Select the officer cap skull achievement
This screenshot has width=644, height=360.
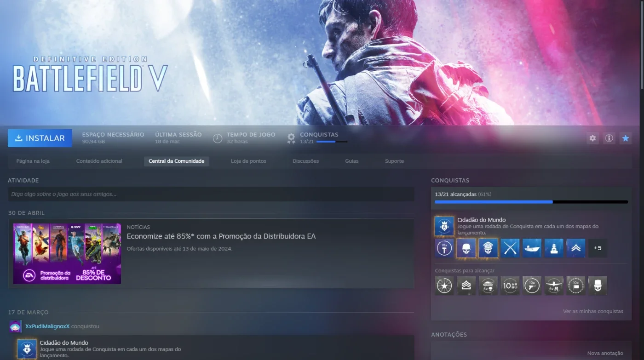point(489,248)
